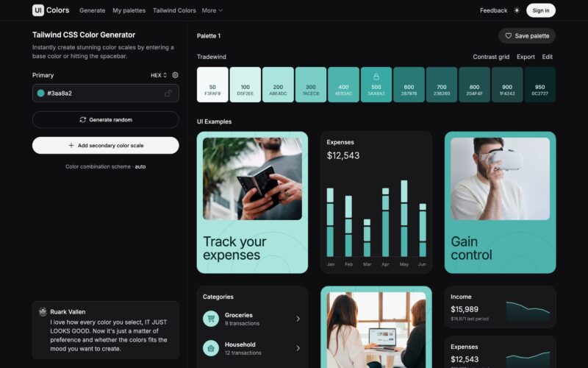Screen dimensions: 588x368
Task: Select the 200 color swatch
Action: pos(278,85)
